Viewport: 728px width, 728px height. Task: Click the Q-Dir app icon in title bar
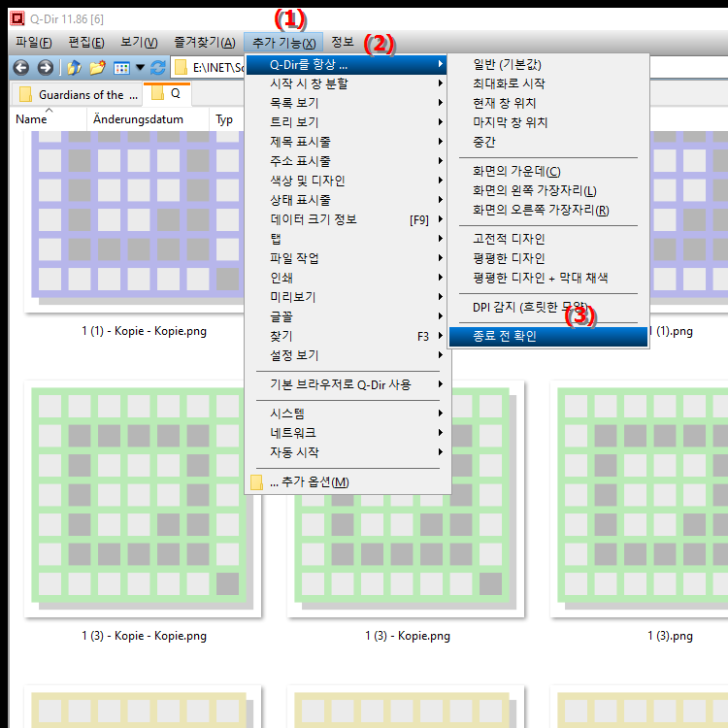(x=17, y=18)
